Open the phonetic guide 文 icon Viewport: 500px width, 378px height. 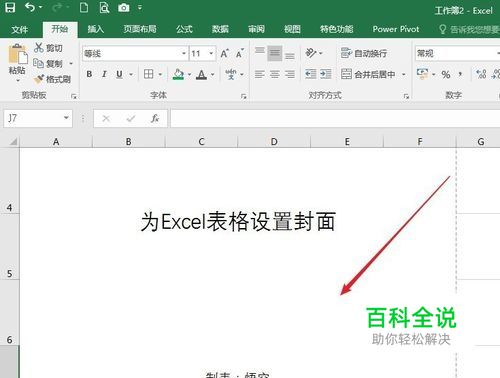pyautogui.click(x=231, y=74)
